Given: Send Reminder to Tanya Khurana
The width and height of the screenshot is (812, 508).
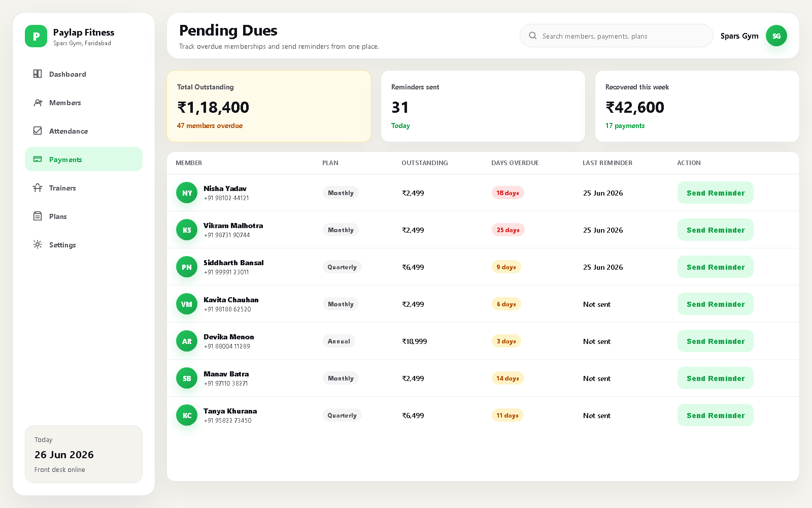Looking at the screenshot, I should [x=716, y=415].
